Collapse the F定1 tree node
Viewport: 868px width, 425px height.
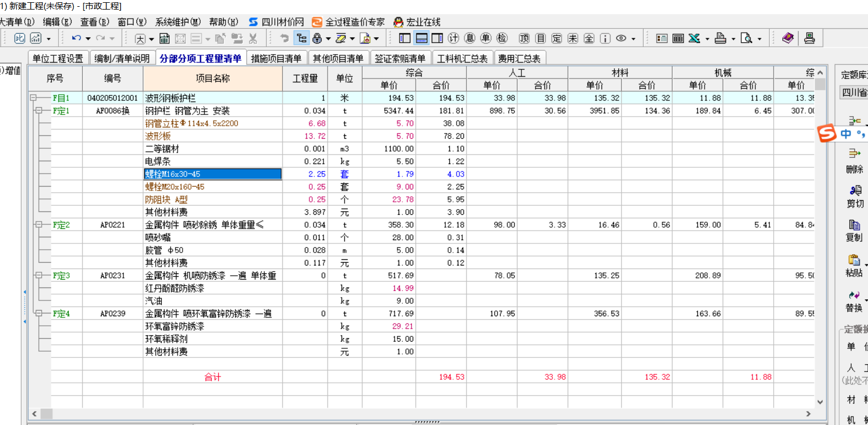click(39, 111)
